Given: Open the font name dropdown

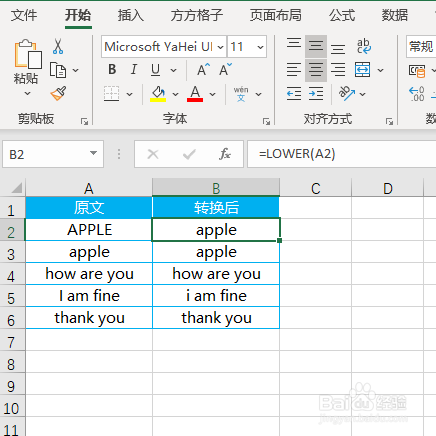Looking at the screenshot, I should point(220,47).
